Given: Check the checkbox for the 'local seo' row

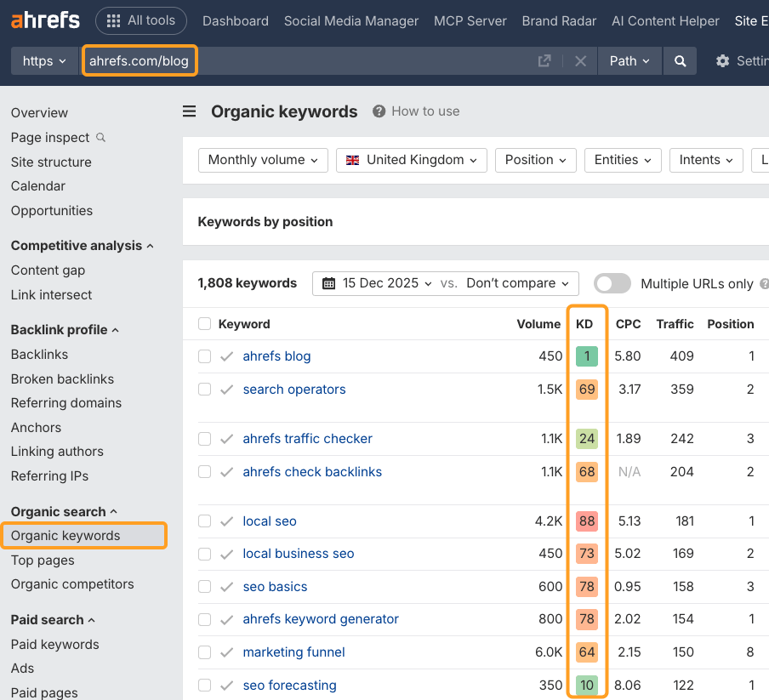Looking at the screenshot, I should click(x=205, y=521).
